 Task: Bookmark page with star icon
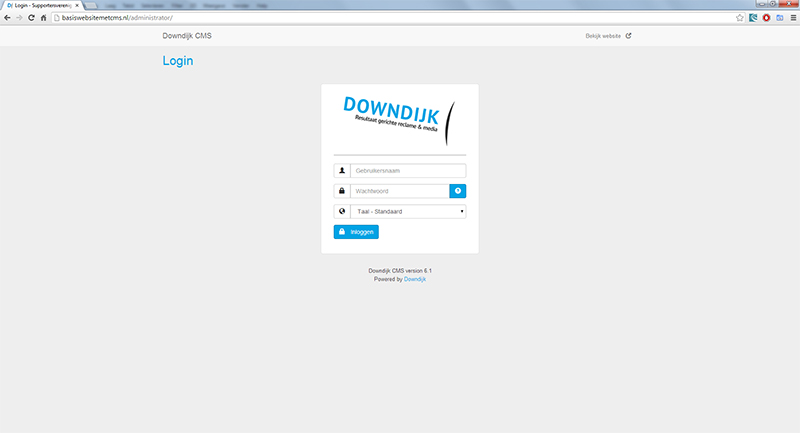[x=740, y=18]
